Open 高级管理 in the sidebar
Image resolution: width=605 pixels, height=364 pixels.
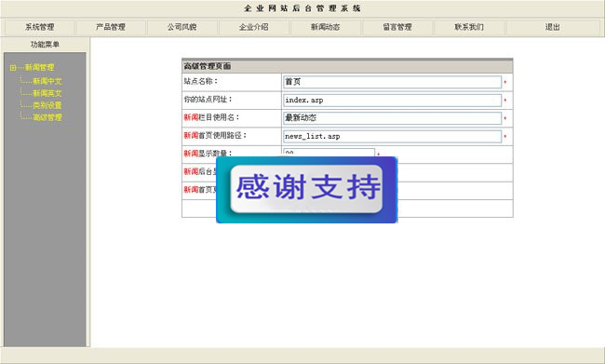[x=47, y=117]
